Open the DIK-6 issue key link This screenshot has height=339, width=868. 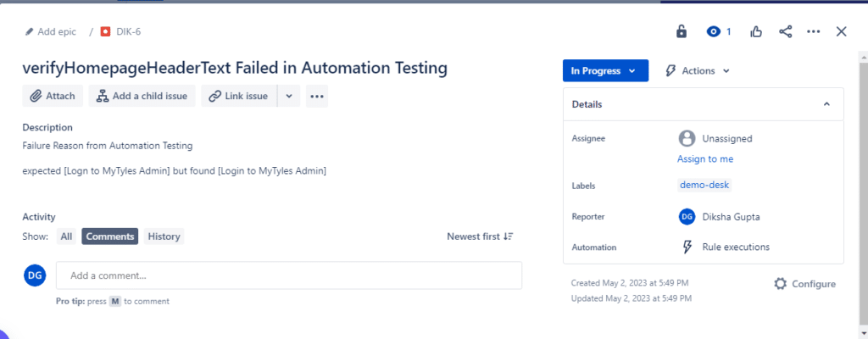(x=129, y=32)
